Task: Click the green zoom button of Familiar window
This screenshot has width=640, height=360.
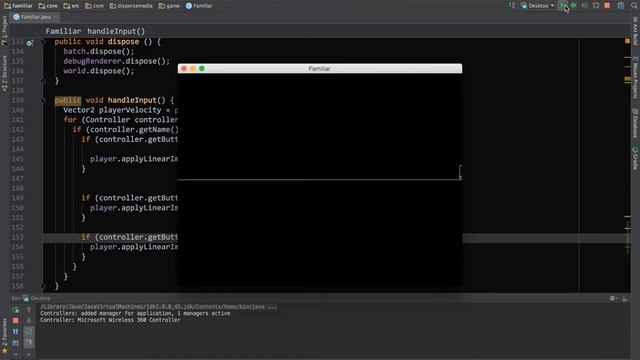Action: tap(202, 69)
